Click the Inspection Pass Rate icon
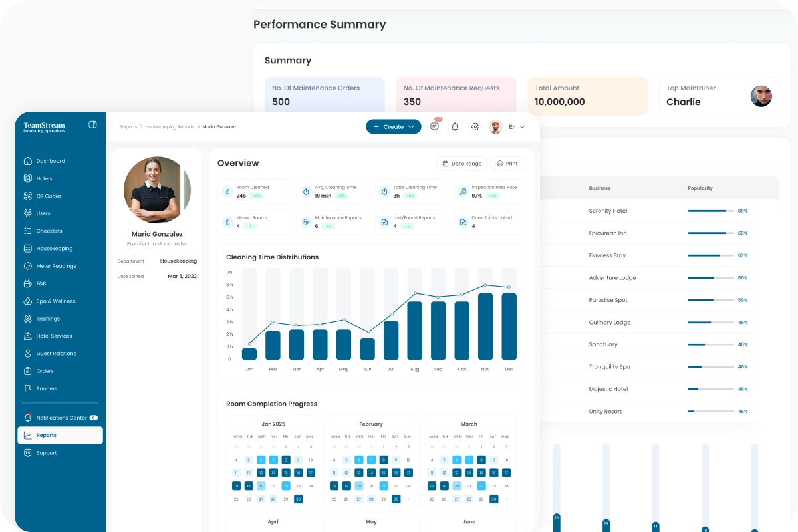This screenshot has height=532, width=798. 463,192
